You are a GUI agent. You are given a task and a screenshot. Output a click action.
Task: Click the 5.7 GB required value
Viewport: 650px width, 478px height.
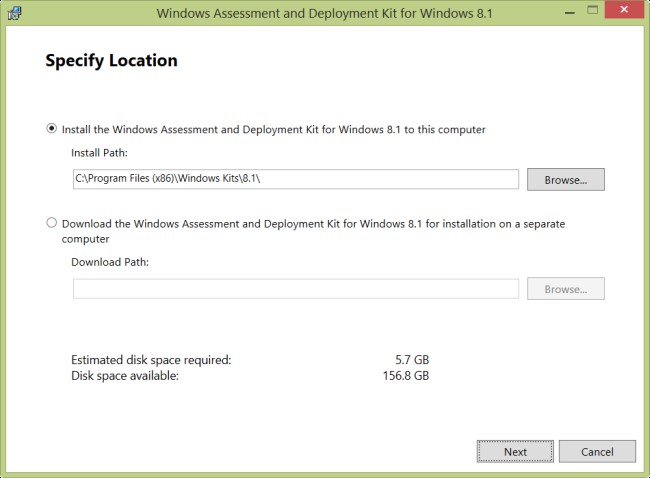(412, 359)
